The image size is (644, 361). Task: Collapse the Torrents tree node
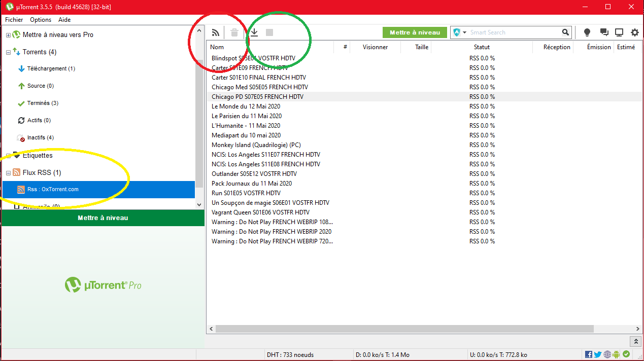click(8, 52)
